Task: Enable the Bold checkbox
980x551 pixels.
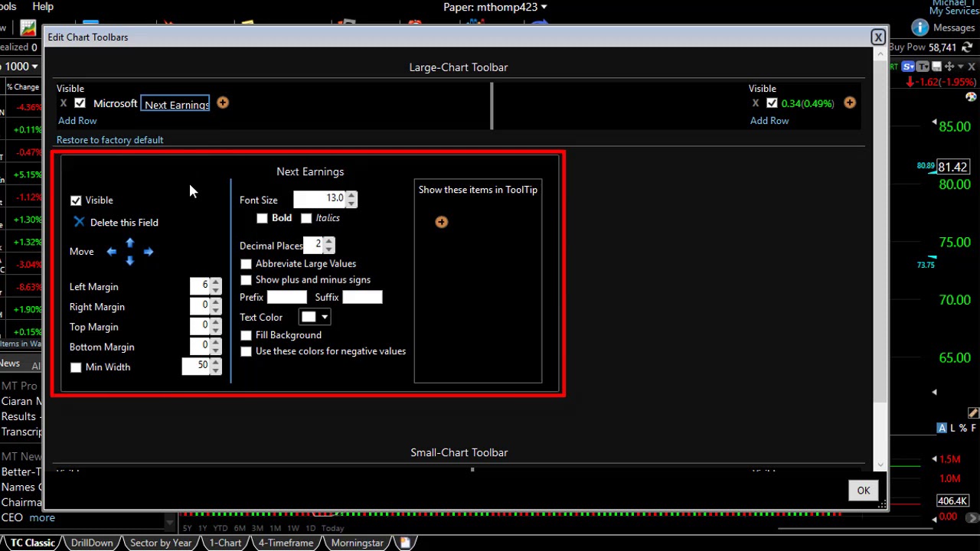Action: click(x=263, y=219)
